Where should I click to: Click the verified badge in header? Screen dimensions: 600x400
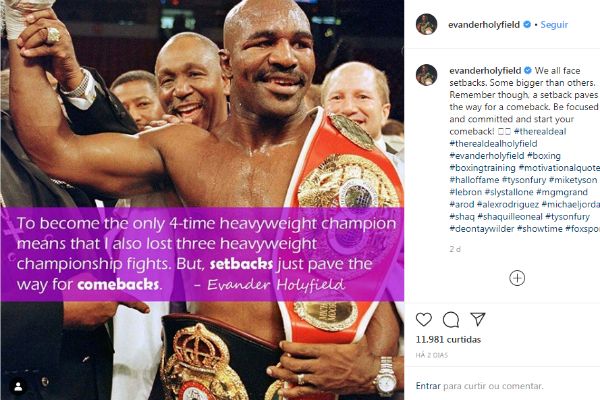[x=527, y=24]
